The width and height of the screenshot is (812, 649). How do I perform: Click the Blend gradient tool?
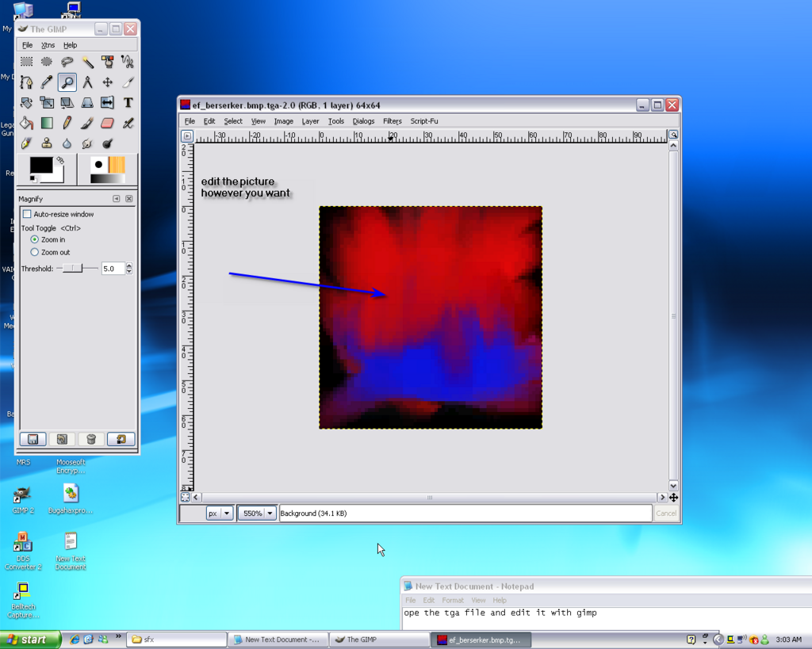(x=47, y=123)
